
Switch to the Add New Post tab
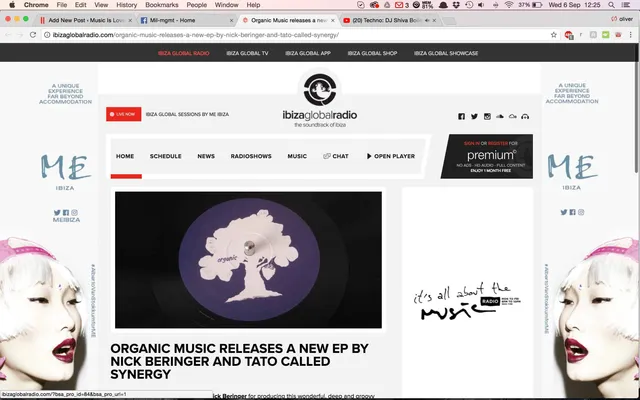click(86, 20)
